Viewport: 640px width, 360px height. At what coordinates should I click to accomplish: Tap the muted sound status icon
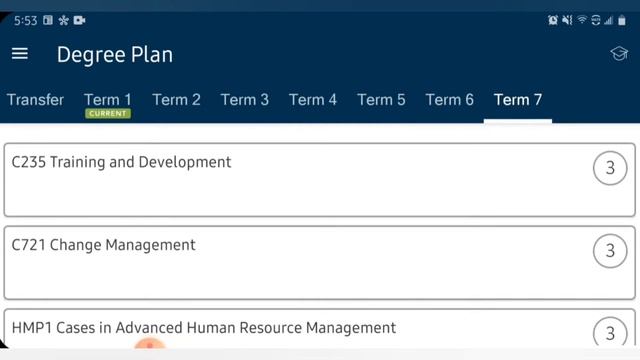(x=567, y=20)
